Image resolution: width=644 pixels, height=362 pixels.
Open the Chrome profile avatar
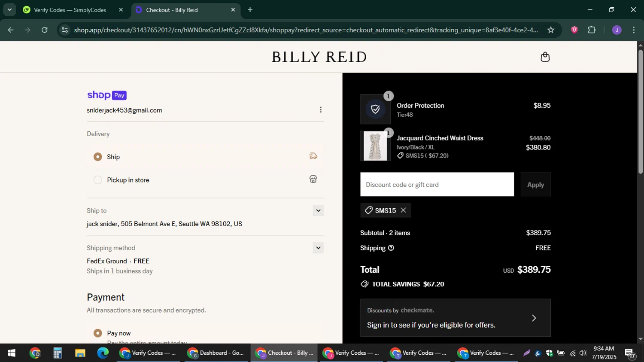pos(617,30)
